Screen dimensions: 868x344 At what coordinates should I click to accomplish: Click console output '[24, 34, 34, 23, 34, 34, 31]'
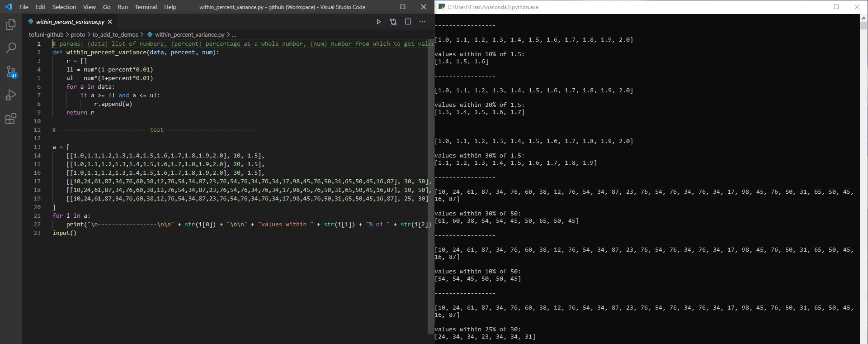(485, 337)
